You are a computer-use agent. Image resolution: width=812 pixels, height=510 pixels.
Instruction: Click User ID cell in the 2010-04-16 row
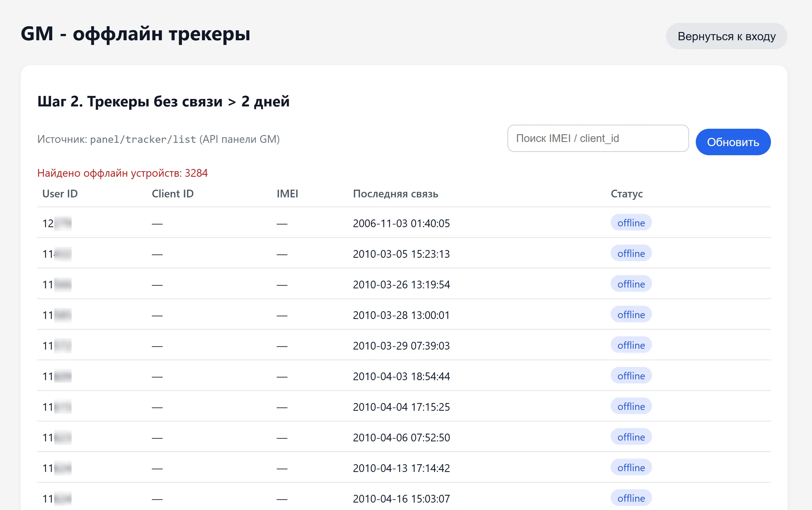[57, 499]
